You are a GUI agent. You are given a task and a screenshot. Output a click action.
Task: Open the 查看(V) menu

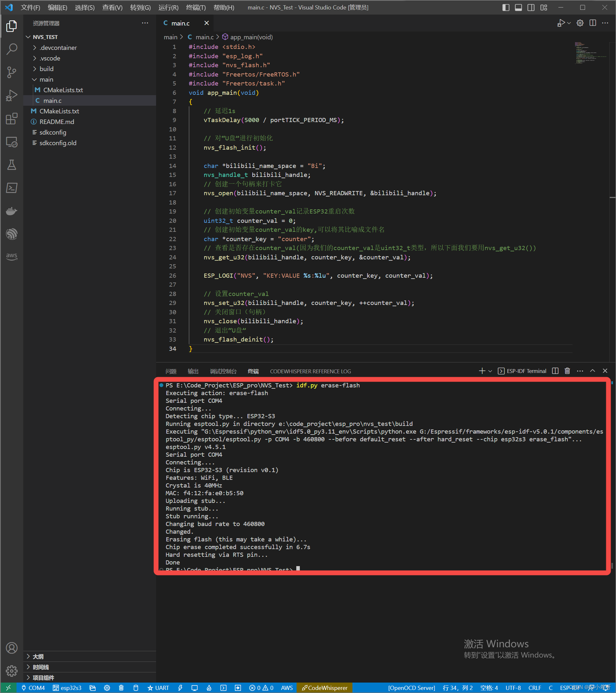pos(112,7)
